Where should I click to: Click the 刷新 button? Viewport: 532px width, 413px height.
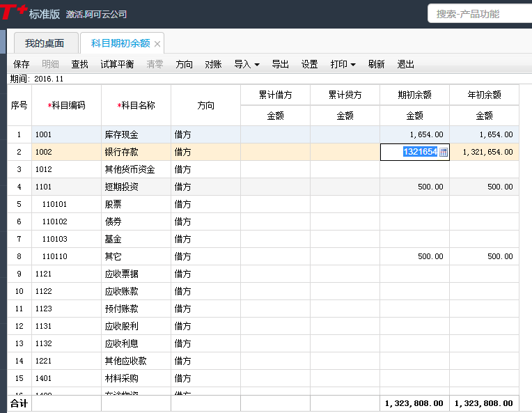click(376, 64)
